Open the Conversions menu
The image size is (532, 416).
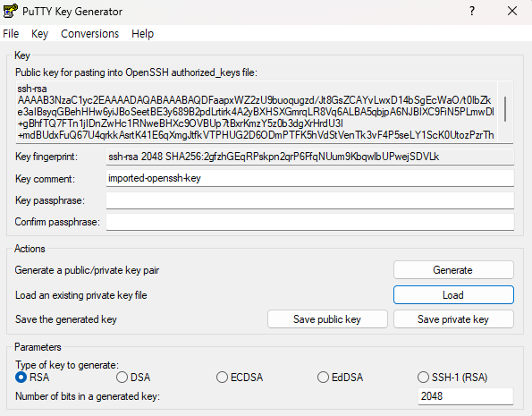[89, 34]
